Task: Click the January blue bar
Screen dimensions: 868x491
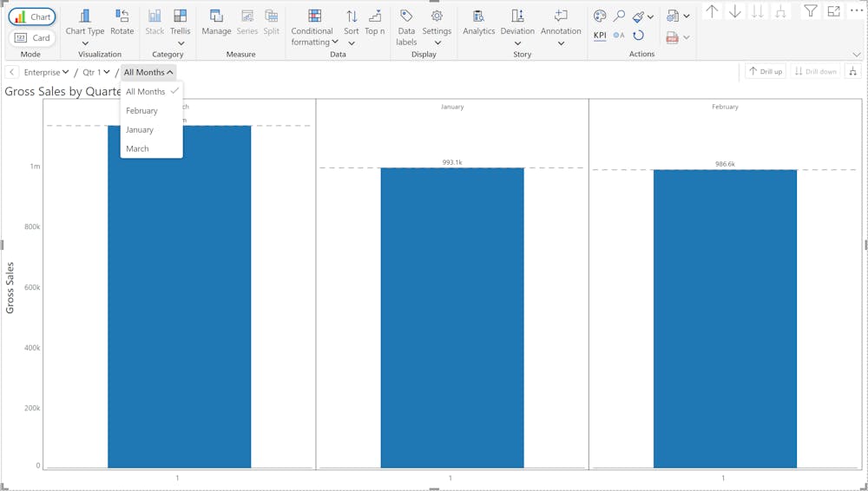Action: (452, 318)
